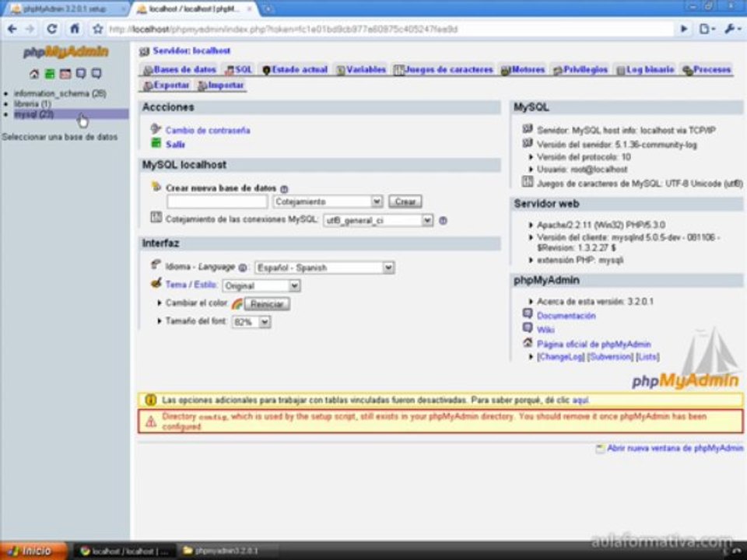
Task: Click the phpMyAdmin logo in sidebar
Action: tap(65, 52)
